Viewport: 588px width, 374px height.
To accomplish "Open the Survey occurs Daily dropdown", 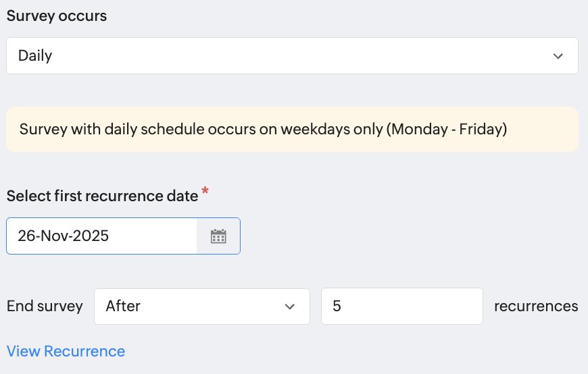I will 292,56.
